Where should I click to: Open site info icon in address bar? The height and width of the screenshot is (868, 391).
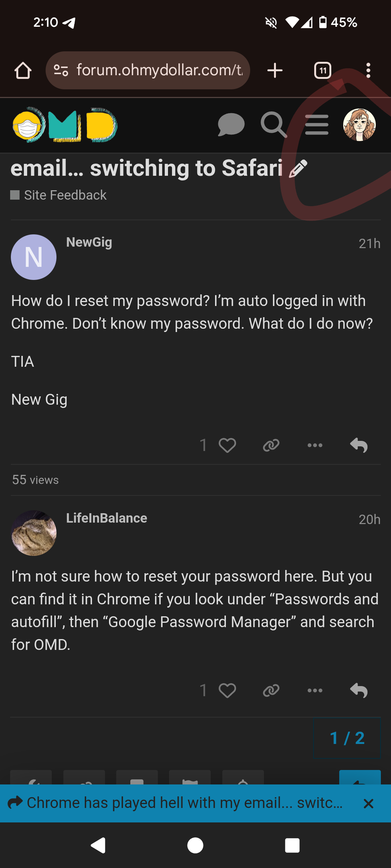tap(61, 70)
